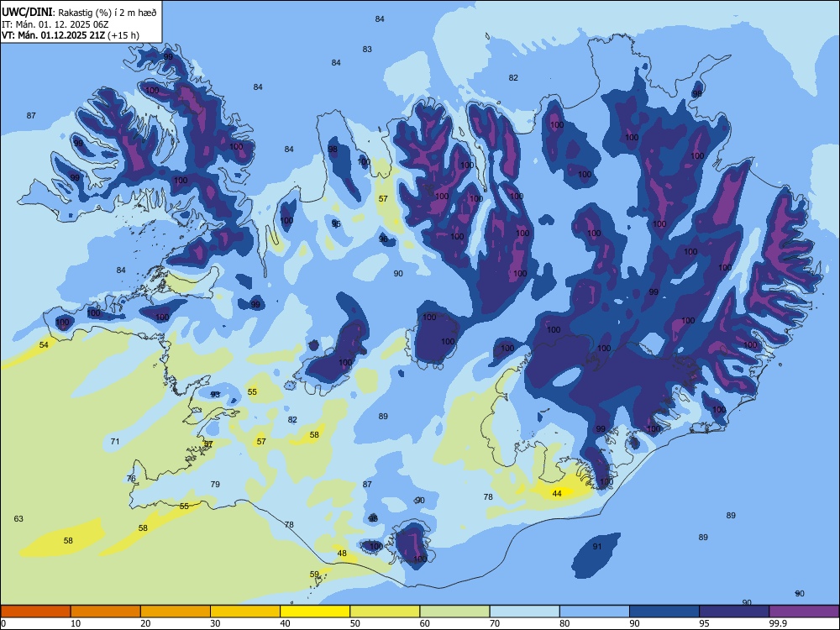Select the navy 95–99.9 legend swatch

pos(734,612)
